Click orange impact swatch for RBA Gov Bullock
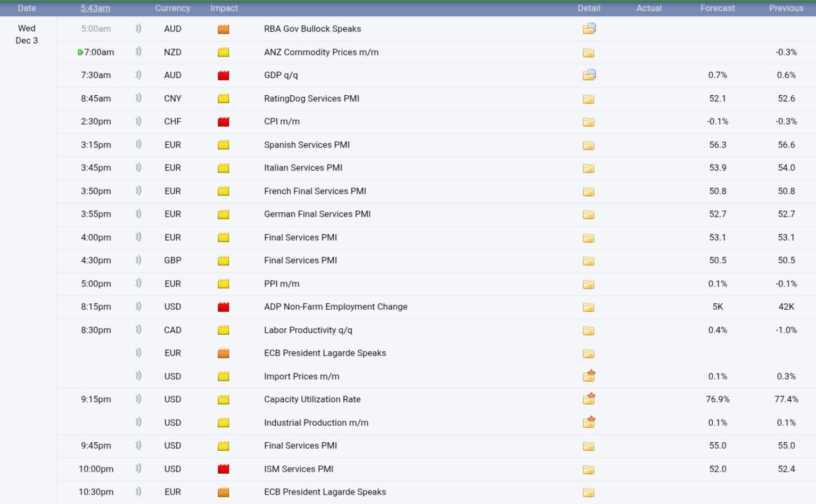Screen dimensions: 816x504 pos(224,29)
